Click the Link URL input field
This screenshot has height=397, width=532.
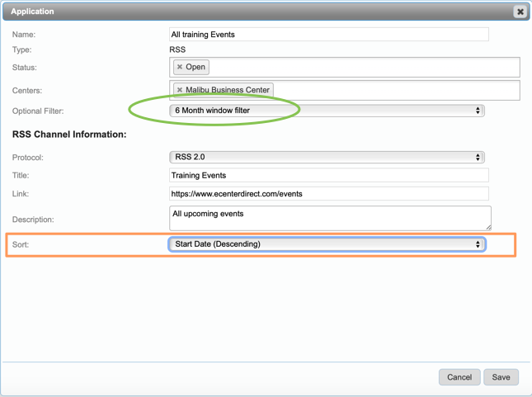[328, 194]
